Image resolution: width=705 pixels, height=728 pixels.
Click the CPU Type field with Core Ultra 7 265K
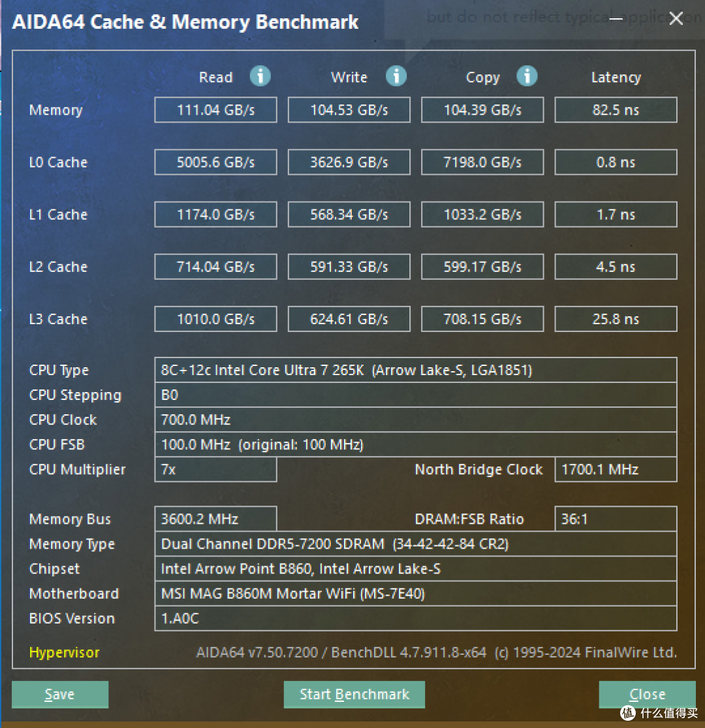(416, 370)
